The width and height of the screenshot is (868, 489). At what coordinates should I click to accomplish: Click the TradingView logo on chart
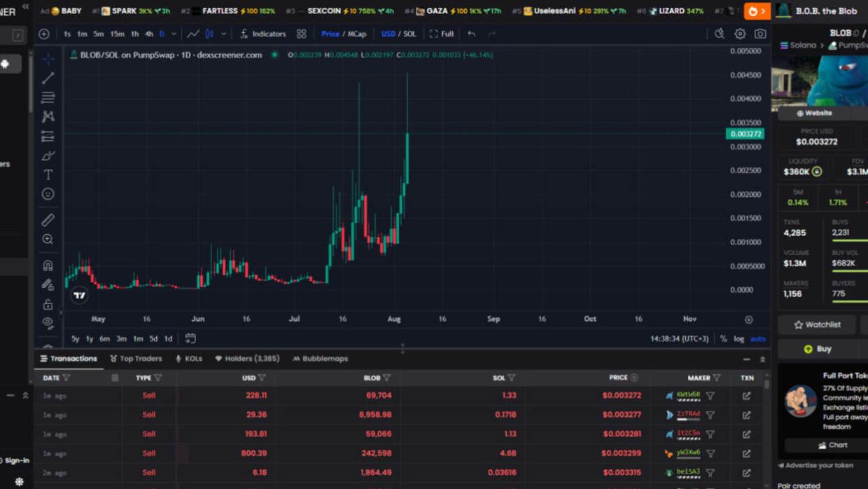[79, 295]
